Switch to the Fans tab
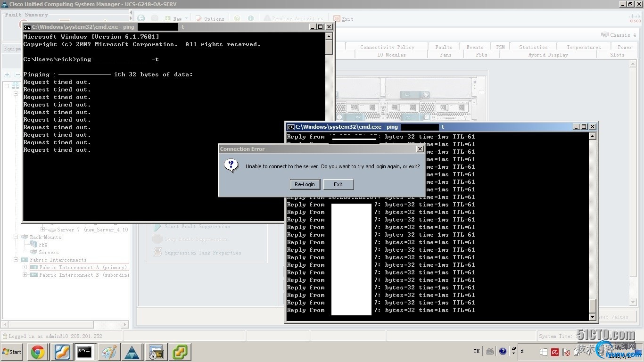The height and width of the screenshot is (362, 644). pyautogui.click(x=446, y=55)
